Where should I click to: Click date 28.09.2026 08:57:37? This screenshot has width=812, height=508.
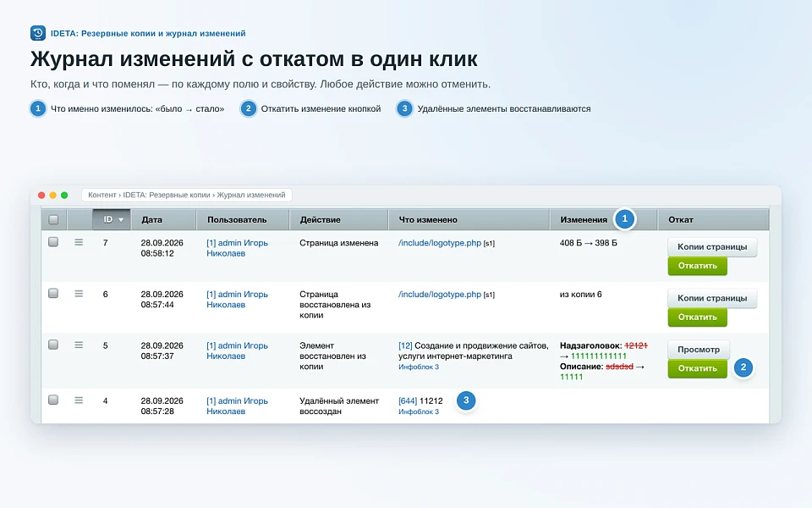click(x=162, y=351)
